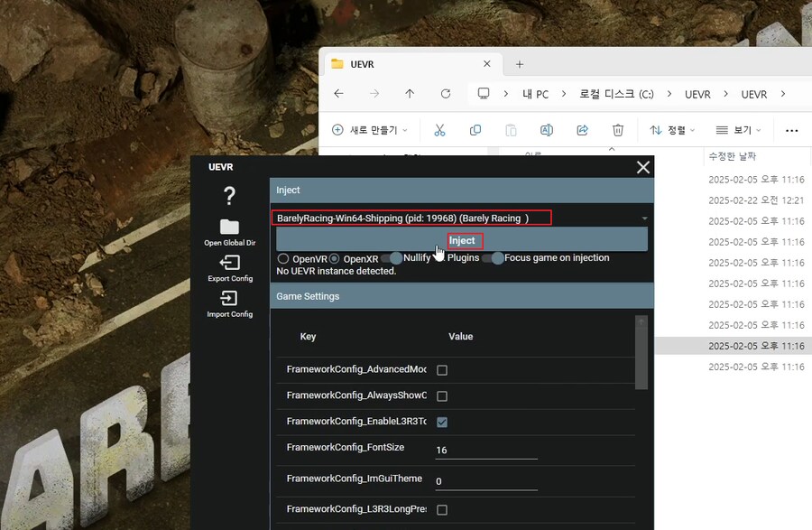Click the FrameworkConfig_FontSize value field
This screenshot has width=812, height=530.
[x=485, y=450]
